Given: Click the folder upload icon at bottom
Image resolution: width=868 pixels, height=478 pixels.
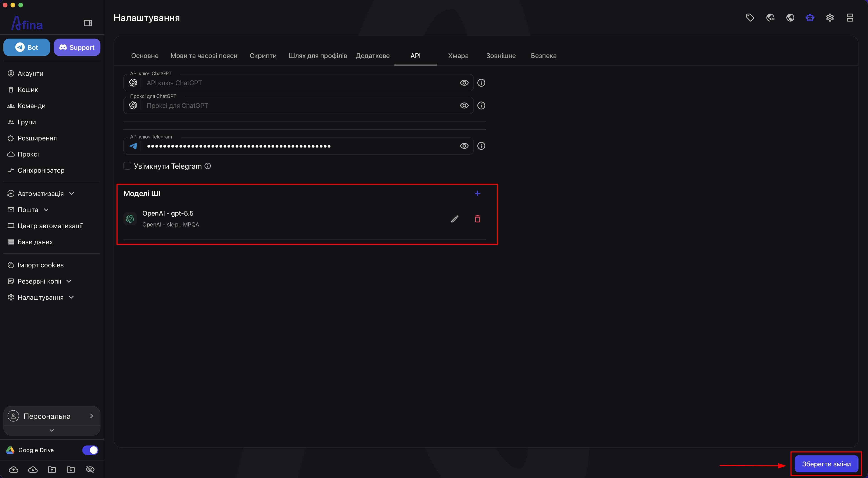Looking at the screenshot, I should pos(52,470).
